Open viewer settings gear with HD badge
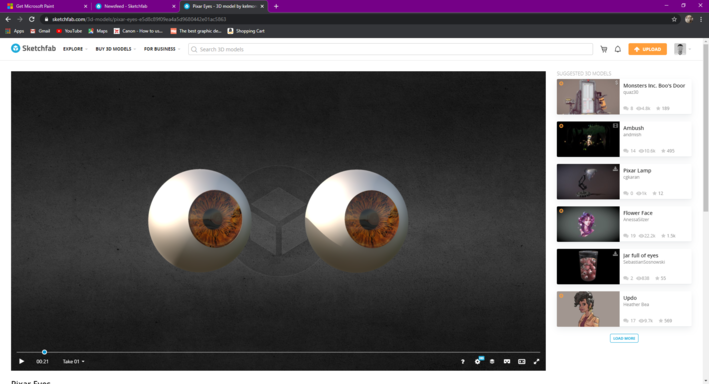The height and width of the screenshot is (384, 709). (478, 361)
